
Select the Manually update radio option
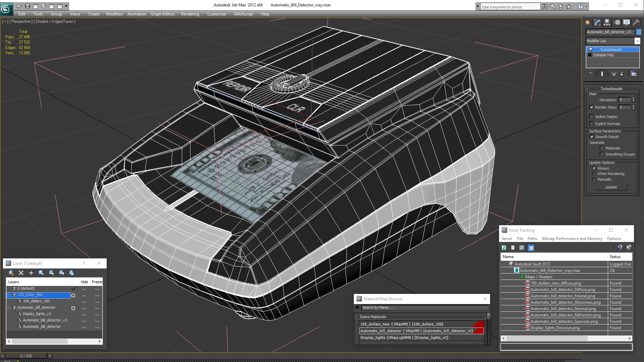tap(594, 179)
